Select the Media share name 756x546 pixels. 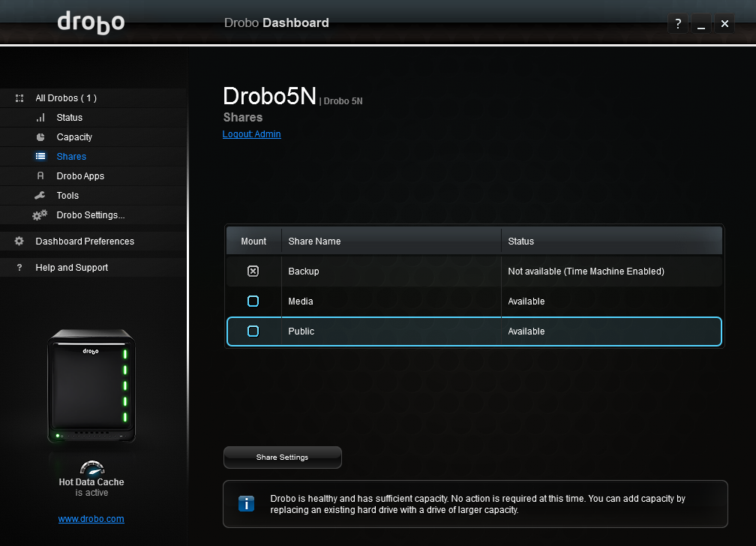point(301,301)
